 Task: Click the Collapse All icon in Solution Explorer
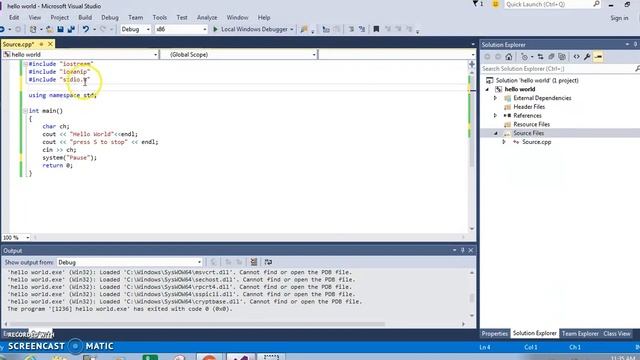[551, 57]
